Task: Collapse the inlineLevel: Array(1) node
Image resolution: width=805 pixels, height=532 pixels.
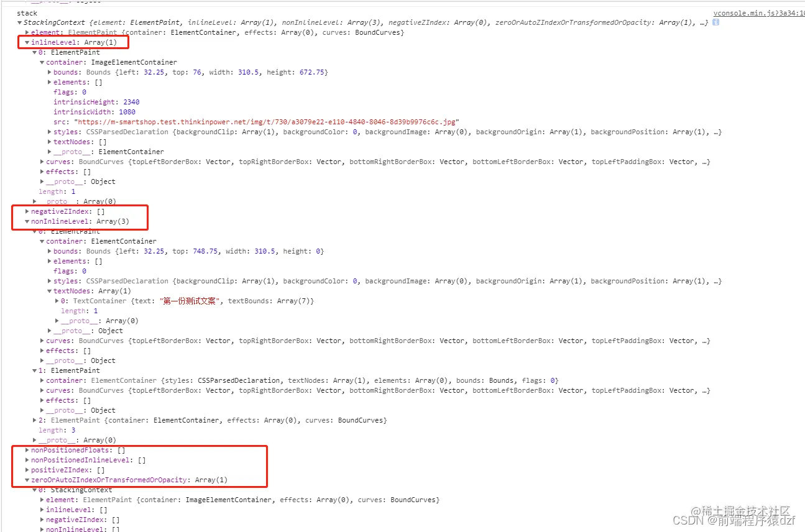Action: click(x=27, y=42)
